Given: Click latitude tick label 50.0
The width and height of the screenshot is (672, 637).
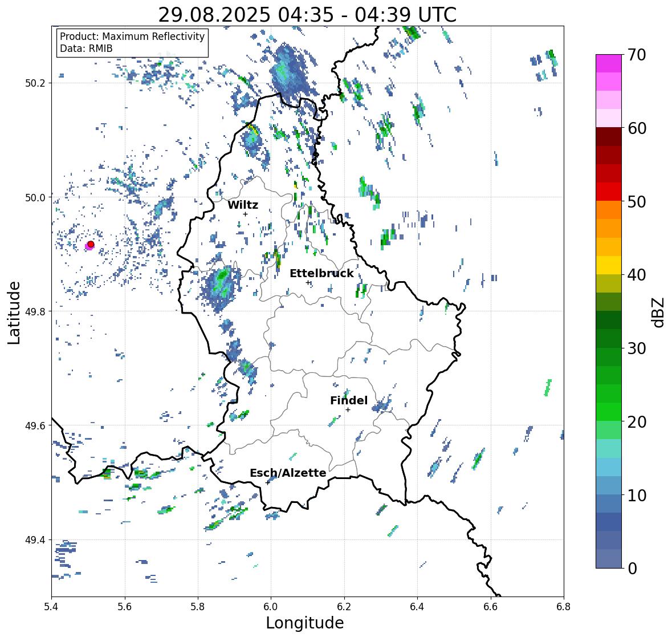Looking at the screenshot, I should (x=35, y=198).
